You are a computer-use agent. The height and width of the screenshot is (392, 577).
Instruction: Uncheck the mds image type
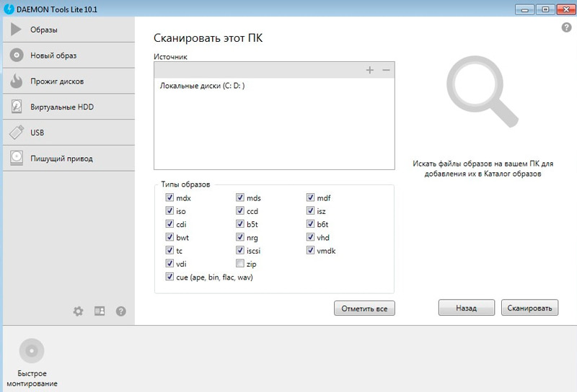pos(240,197)
